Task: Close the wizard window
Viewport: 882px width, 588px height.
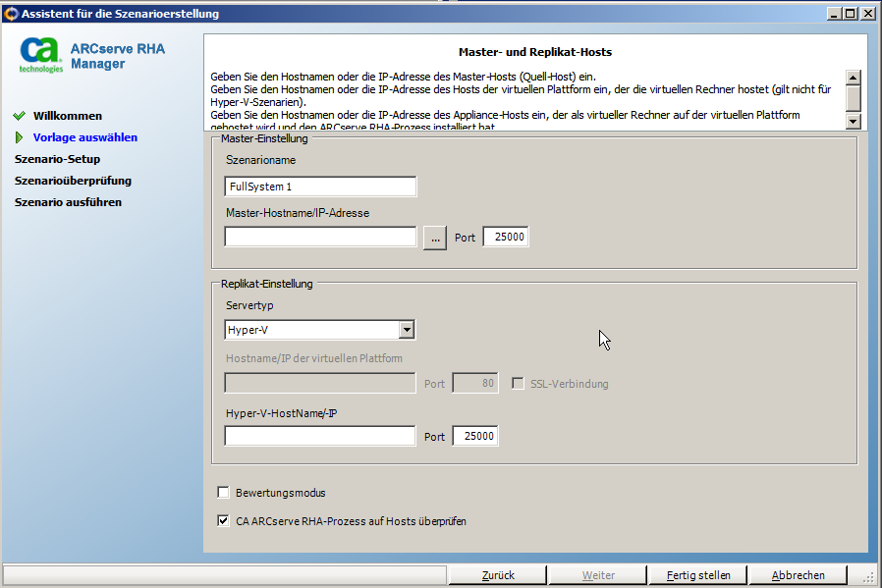Action: [868, 14]
